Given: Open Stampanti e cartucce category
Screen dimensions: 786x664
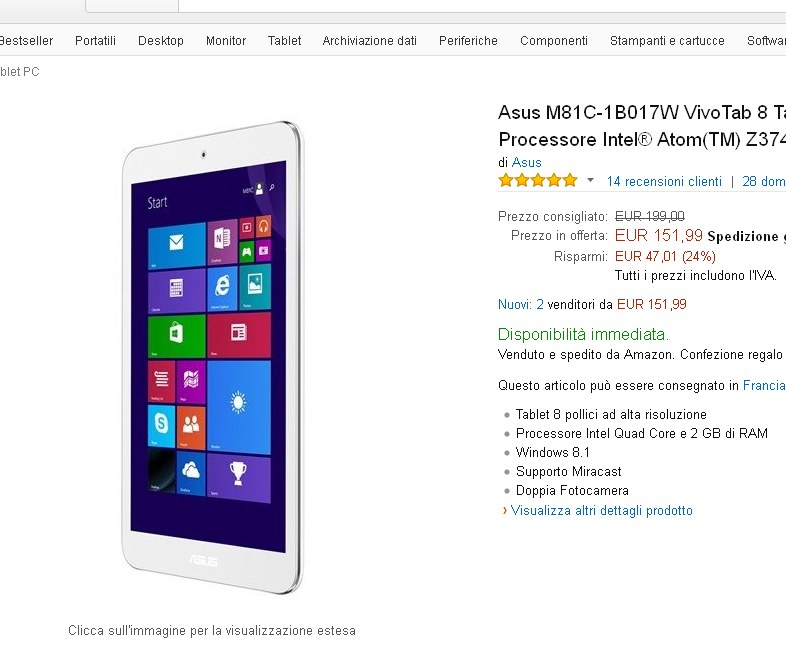Looking at the screenshot, I should 667,41.
